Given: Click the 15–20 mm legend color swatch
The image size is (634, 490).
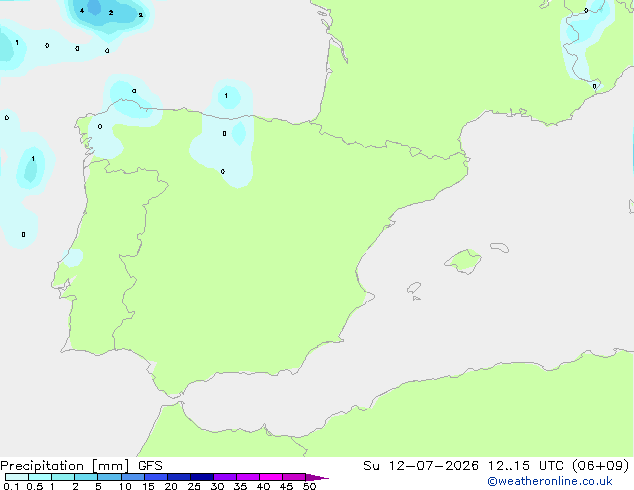Looking at the screenshot, I should coord(156,477).
